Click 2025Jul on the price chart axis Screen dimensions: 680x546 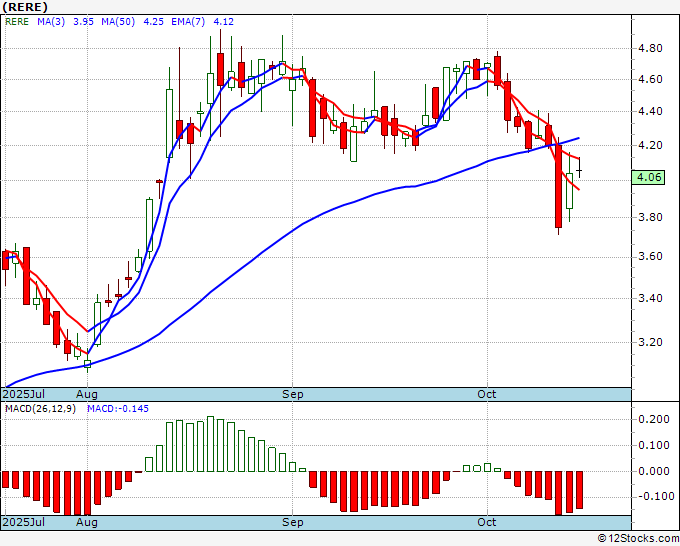24,394
